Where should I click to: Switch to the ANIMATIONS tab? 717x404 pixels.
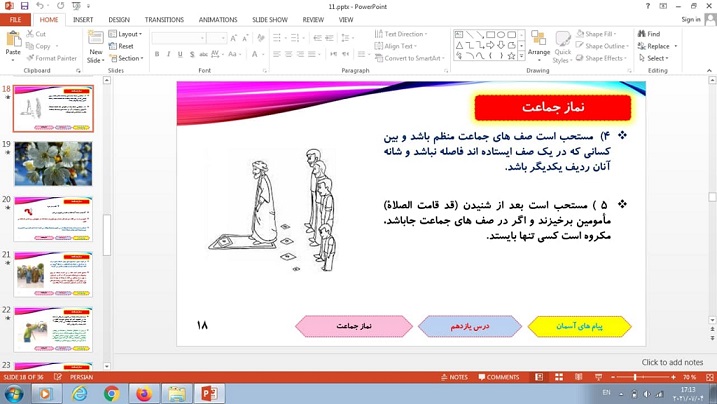click(217, 19)
